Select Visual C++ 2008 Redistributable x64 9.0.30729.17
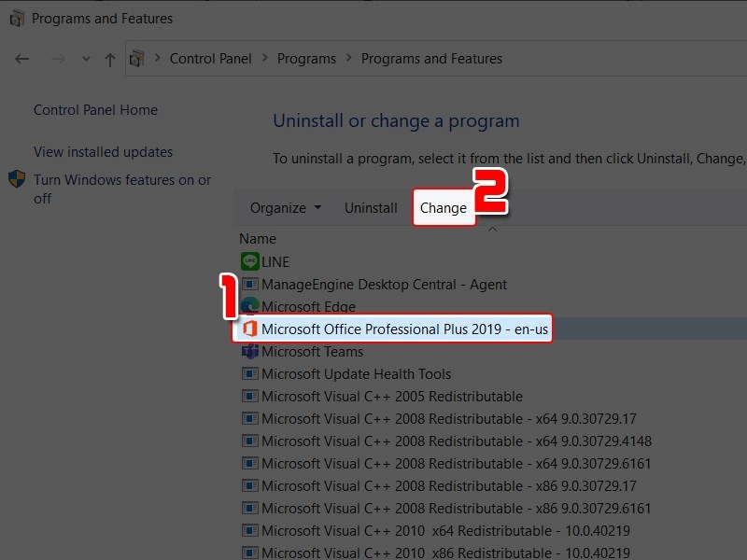Image resolution: width=747 pixels, height=560 pixels. tap(449, 418)
